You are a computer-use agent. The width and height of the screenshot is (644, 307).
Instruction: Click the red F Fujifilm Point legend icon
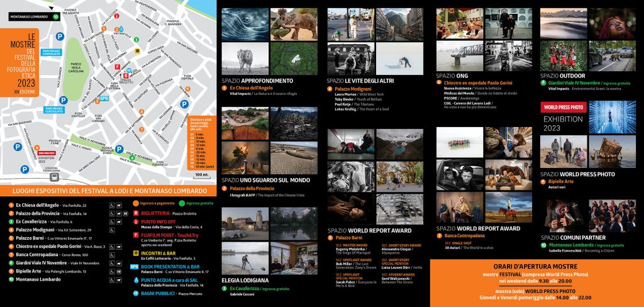click(136, 235)
